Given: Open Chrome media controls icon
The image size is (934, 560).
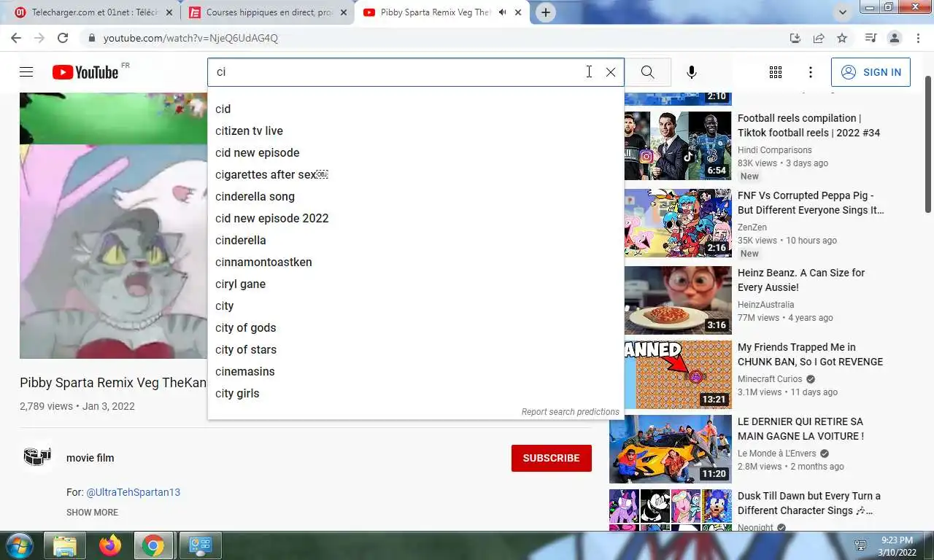Looking at the screenshot, I should pyautogui.click(x=871, y=38).
